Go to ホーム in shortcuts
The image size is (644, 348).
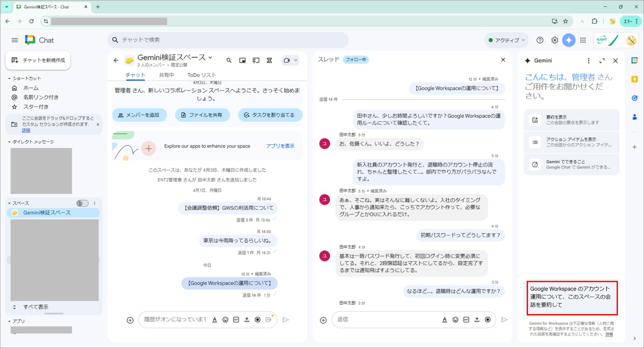31,88
